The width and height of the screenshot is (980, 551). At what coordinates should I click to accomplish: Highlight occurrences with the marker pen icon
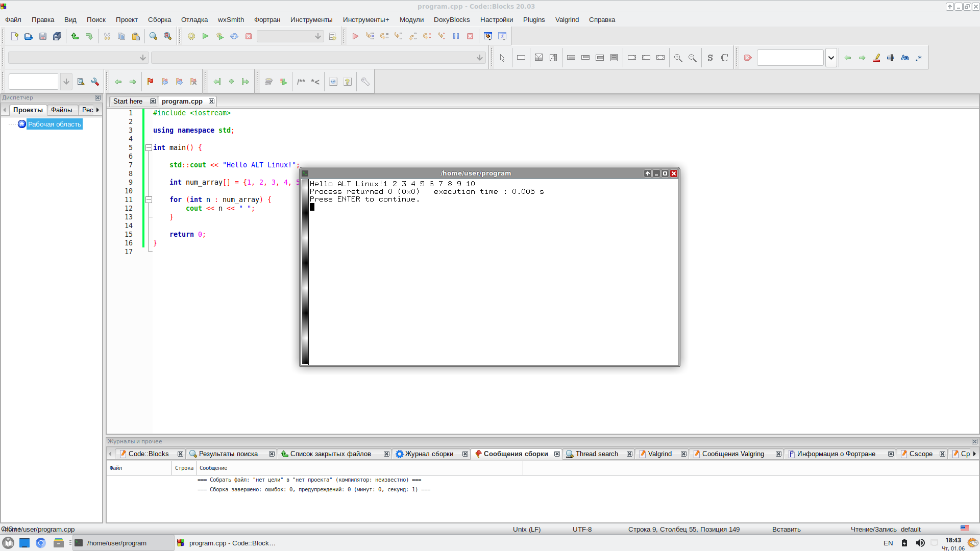click(x=876, y=58)
